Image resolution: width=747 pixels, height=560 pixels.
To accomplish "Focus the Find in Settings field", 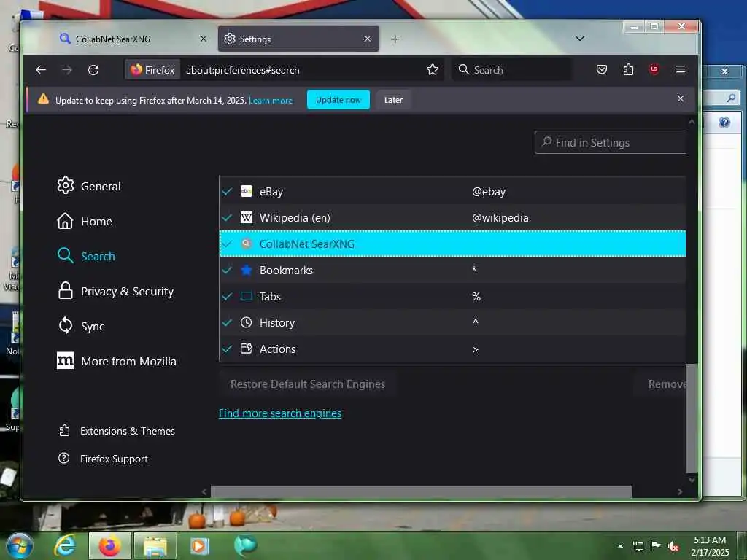I will tap(611, 142).
